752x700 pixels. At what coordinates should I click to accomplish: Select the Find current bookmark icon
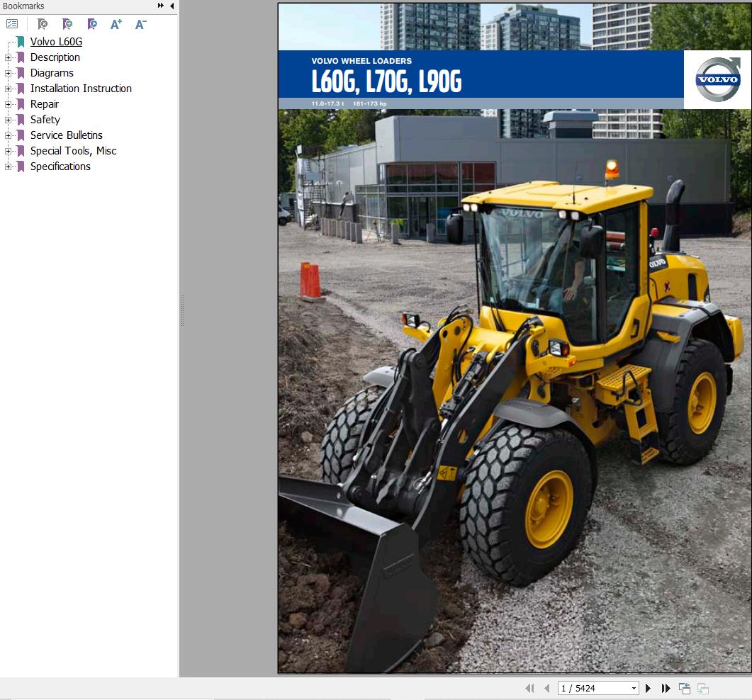(x=92, y=24)
